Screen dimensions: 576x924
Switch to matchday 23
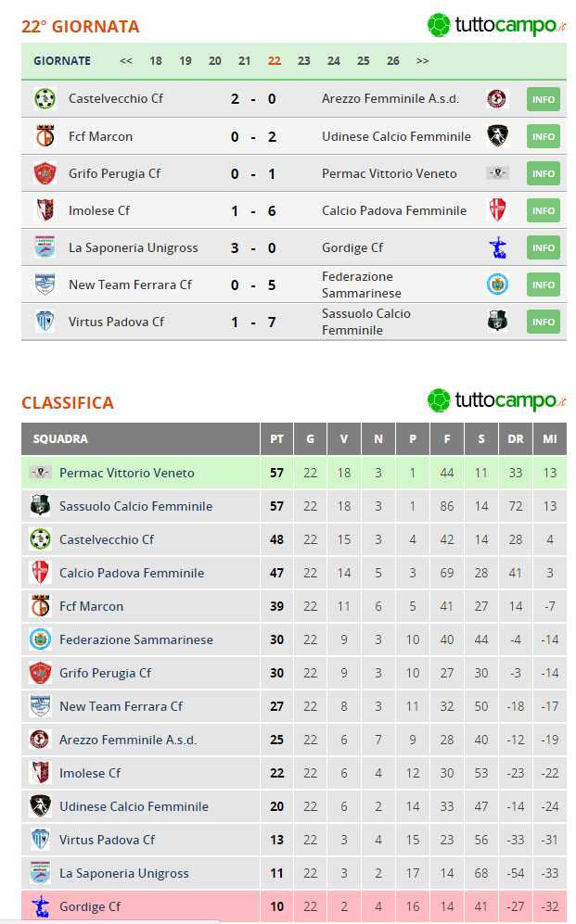pos(304,59)
